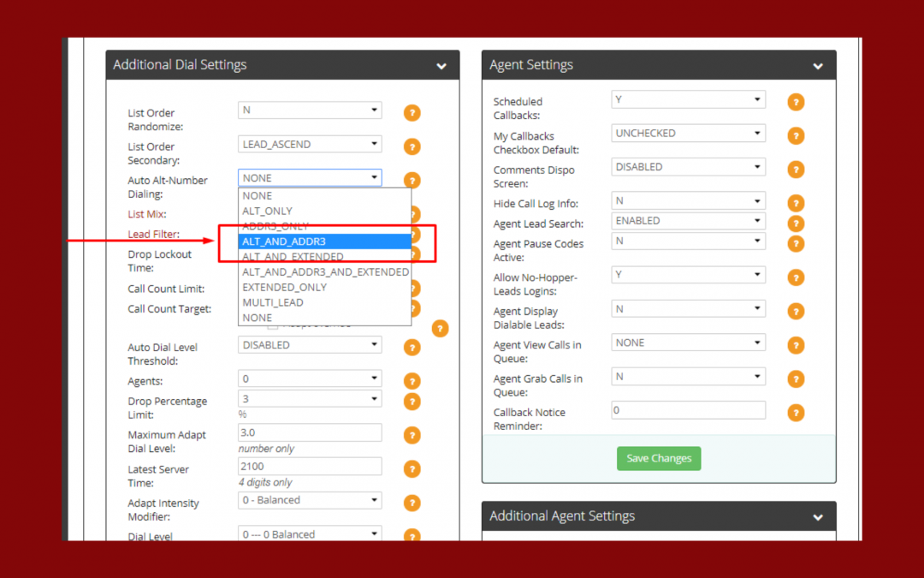Viewport: 924px width, 578px height.
Task: Choose the first NONE option in list
Action: (325, 196)
